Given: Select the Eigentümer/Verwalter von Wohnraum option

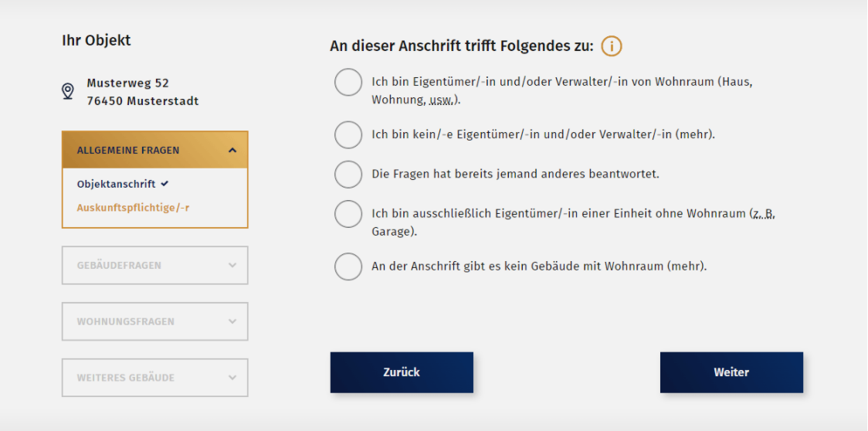Looking at the screenshot, I should click(x=348, y=83).
